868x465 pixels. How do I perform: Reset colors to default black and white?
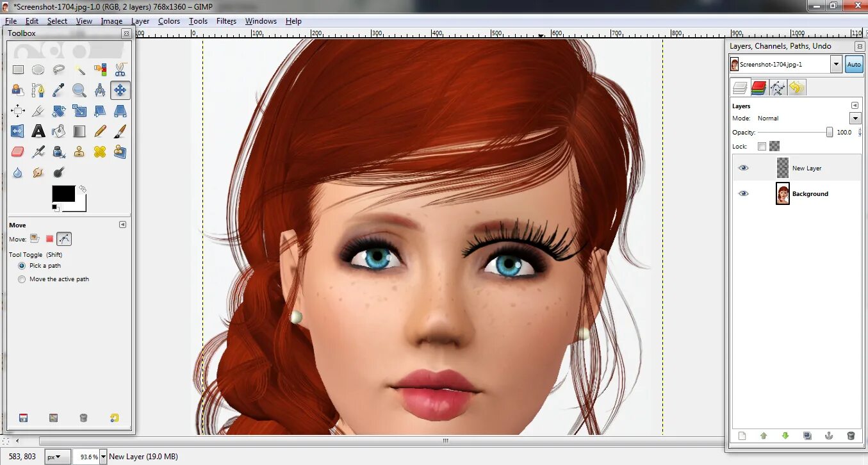pos(55,208)
